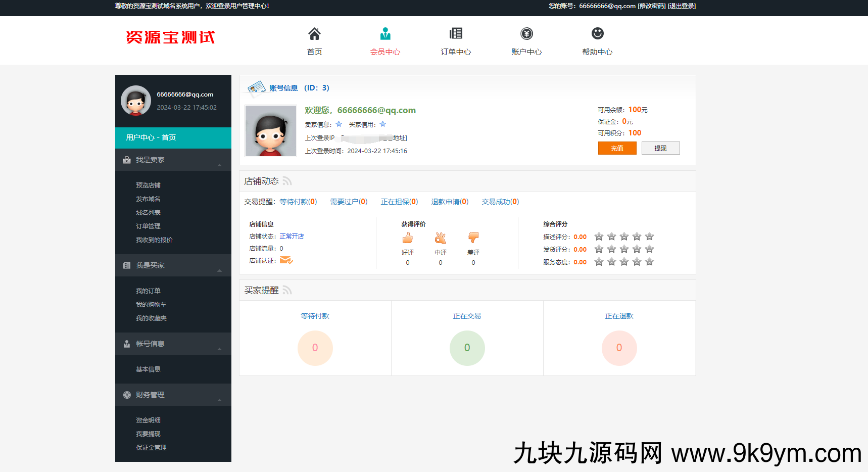Open 我要提现 in sidebar
The image size is (868, 472).
(148, 434)
